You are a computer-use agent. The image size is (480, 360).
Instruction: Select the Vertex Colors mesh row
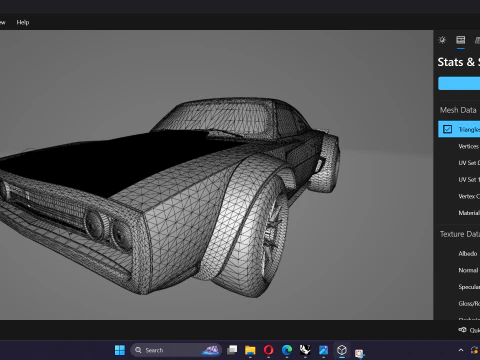[x=459, y=196]
